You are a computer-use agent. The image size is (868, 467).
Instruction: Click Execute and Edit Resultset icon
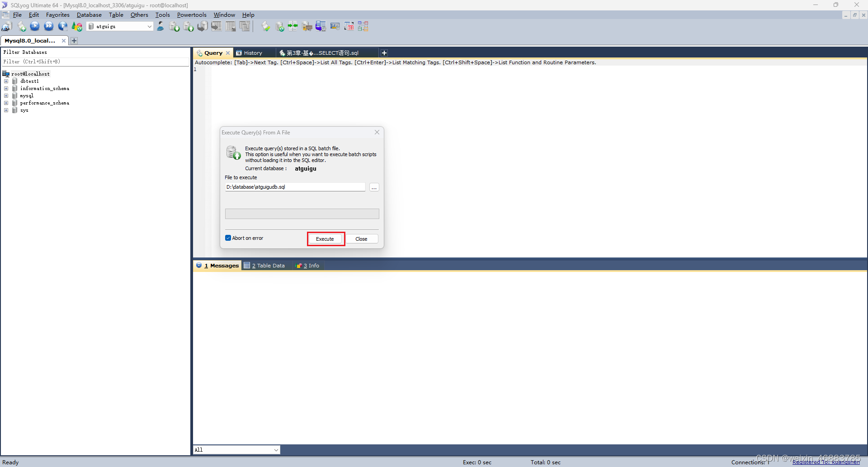[x=63, y=26]
